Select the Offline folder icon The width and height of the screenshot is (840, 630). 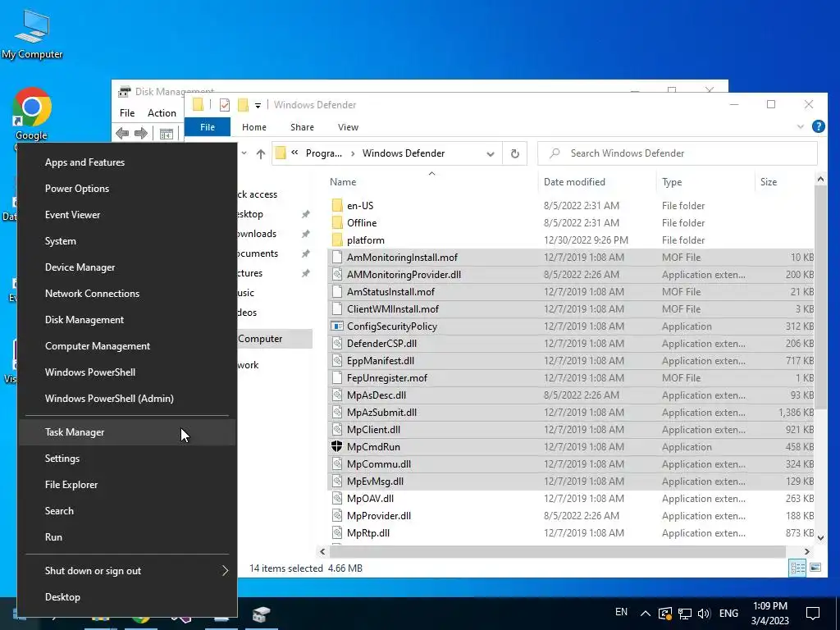pos(337,223)
